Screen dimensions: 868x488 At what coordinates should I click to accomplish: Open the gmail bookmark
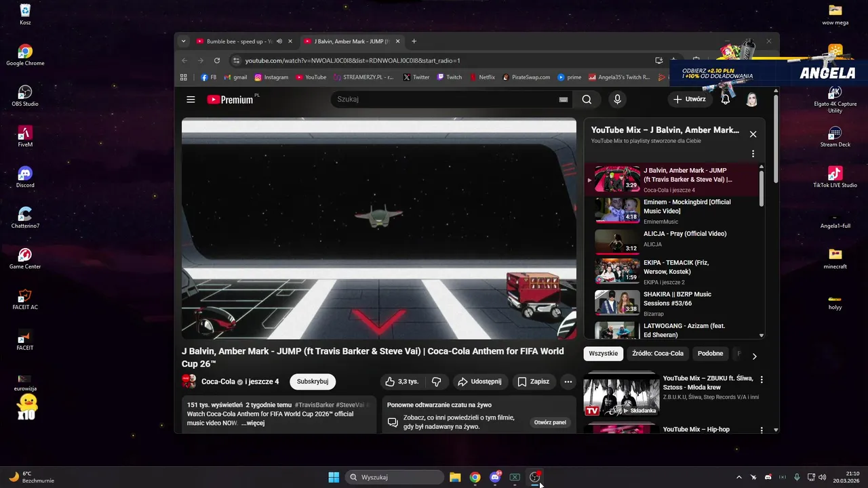[235, 77]
